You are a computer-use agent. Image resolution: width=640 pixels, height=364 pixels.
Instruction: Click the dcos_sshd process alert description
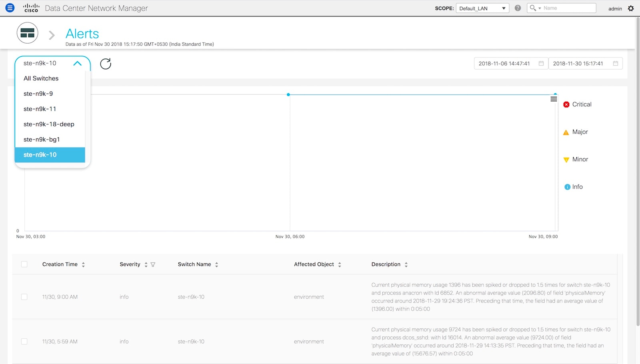[491, 342]
